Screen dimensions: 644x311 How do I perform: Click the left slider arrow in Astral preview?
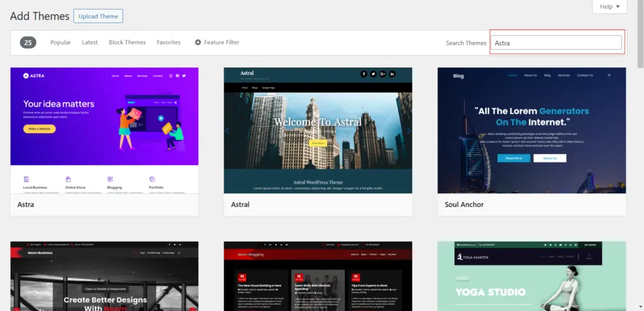[227, 131]
